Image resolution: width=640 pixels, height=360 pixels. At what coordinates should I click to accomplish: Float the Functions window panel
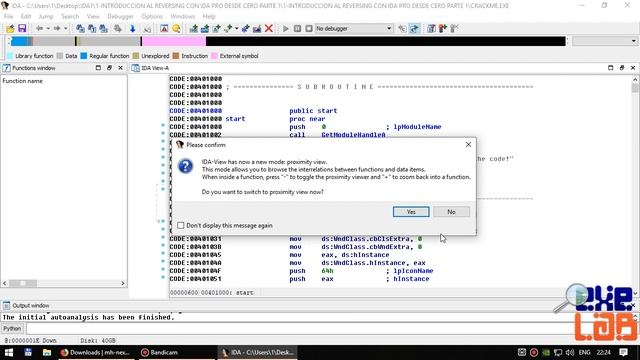[109, 68]
